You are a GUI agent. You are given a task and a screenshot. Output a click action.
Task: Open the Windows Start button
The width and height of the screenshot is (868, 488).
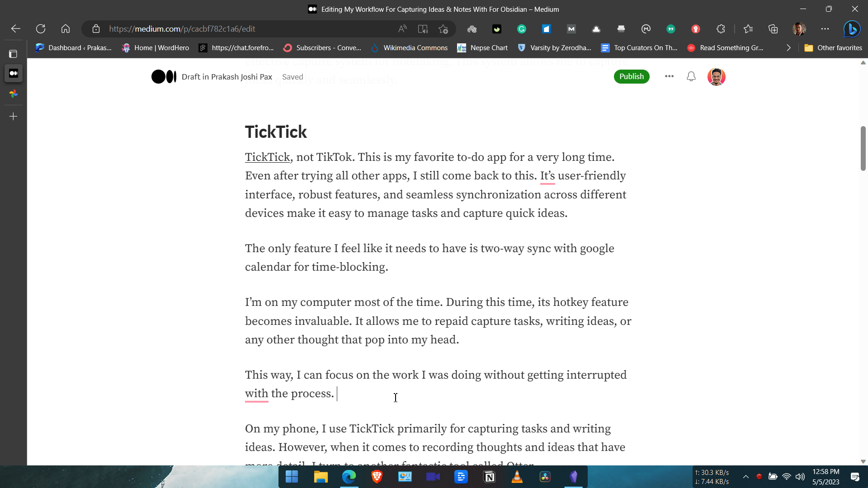[292, 477]
